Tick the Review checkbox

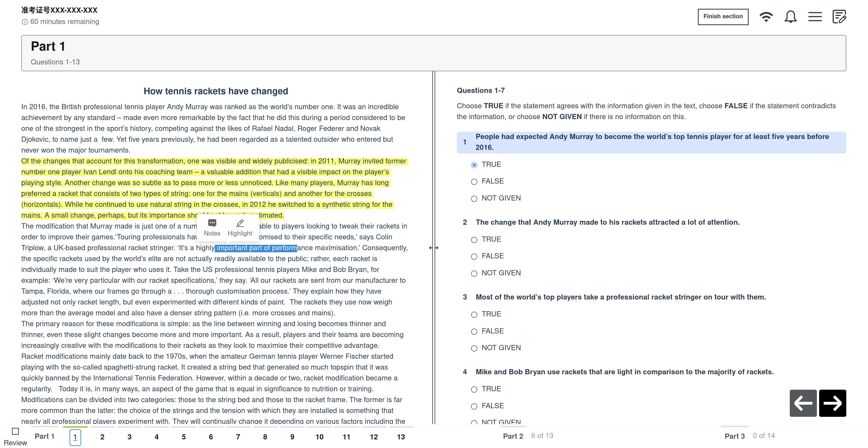click(x=15, y=431)
